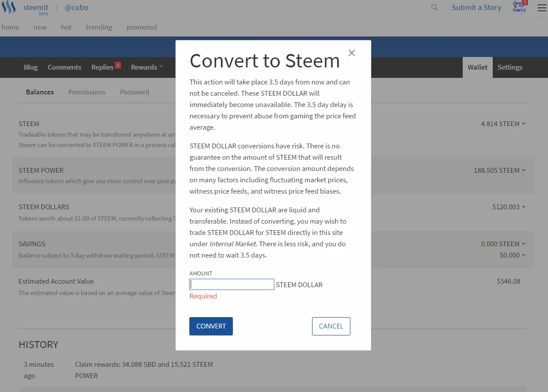
Task: Click the STEEM DOLLARS heading
Action: [44, 207]
